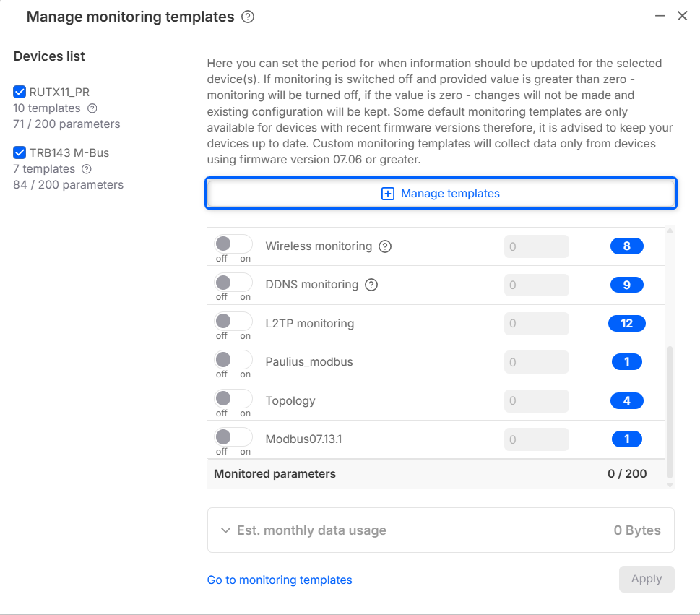Click help icon beside Manage monitoring templates title
Image resolution: width=700 pixels, height=615 pixels.
click(x=248, y=17)
